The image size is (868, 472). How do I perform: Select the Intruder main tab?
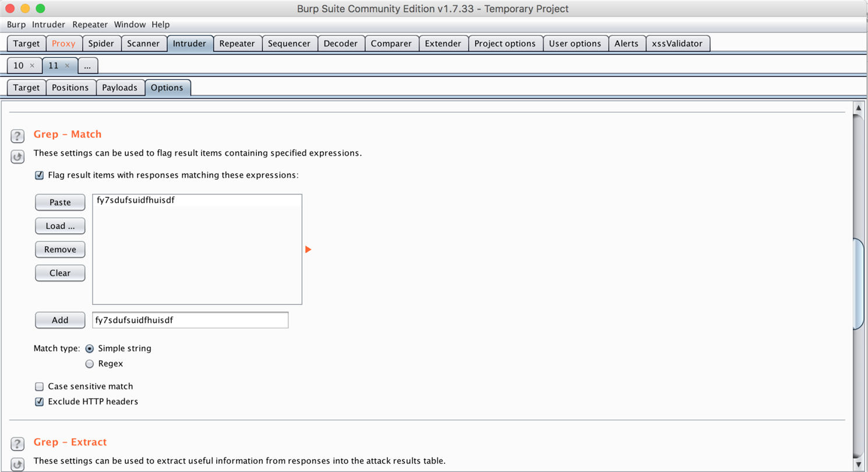190,44
